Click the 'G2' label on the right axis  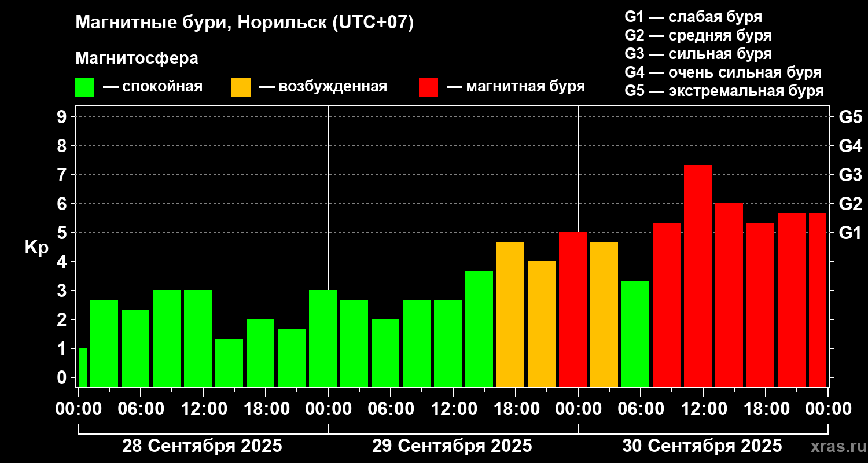pos(850,204)
